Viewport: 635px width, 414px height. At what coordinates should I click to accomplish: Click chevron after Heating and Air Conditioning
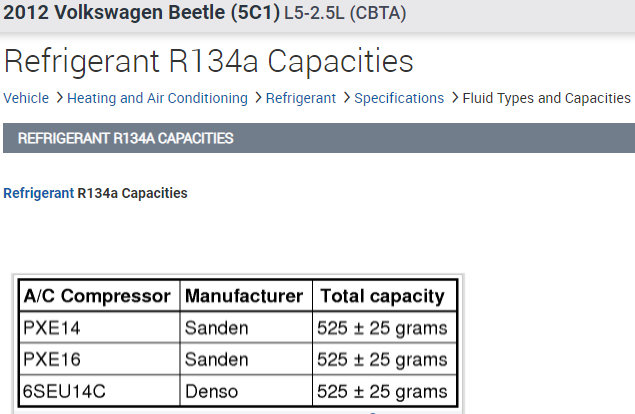(258, 98)
